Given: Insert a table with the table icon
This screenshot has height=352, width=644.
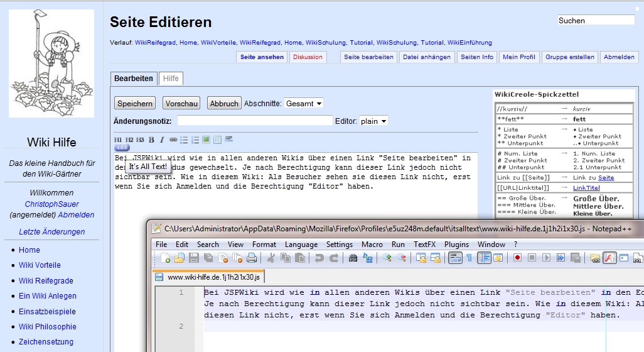Looking at the screenshot, I should tap(217, 140).
